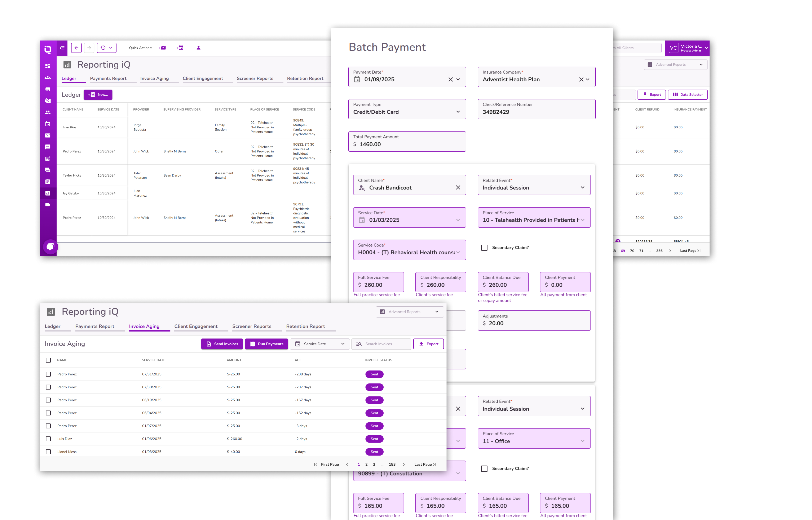Viewport: 812px width, 520px height.
Task: Click the Run Payments button
Action: click(266, 344)
